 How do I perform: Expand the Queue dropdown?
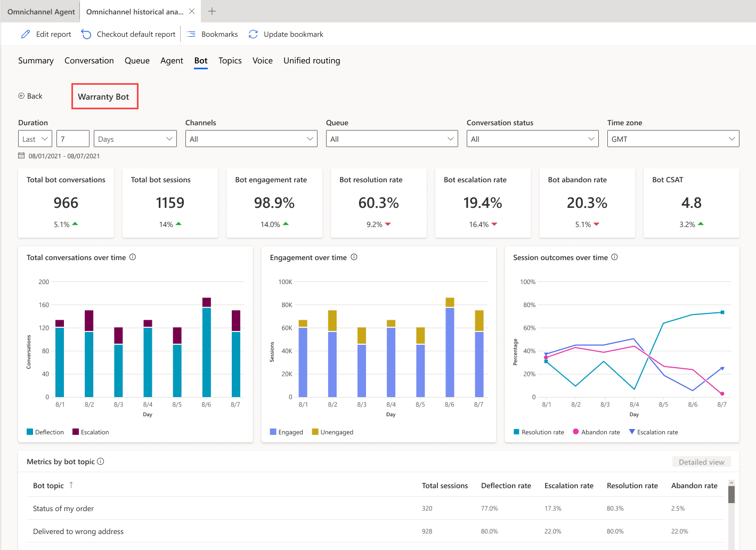(x=392, y=139)
